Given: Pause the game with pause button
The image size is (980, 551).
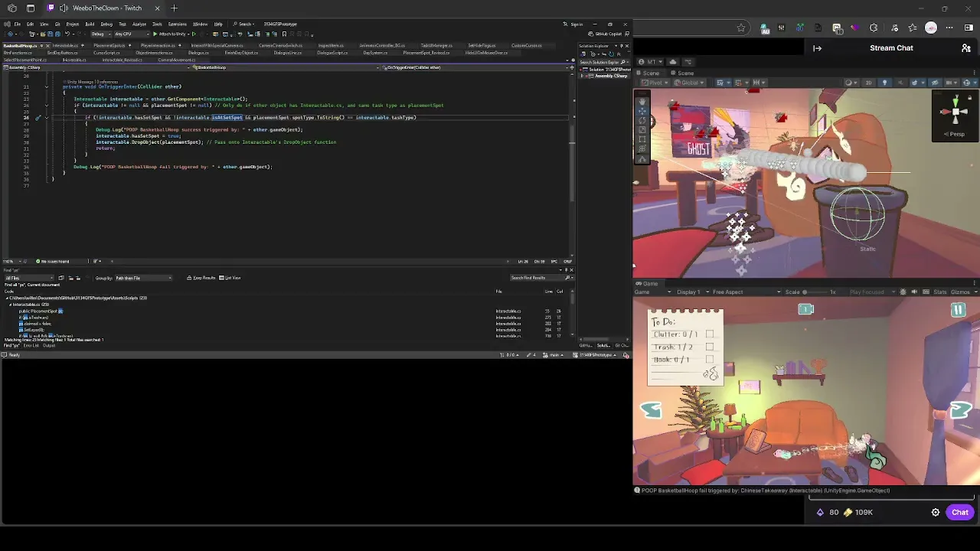Looking at the screenshot, I should 958,309.
